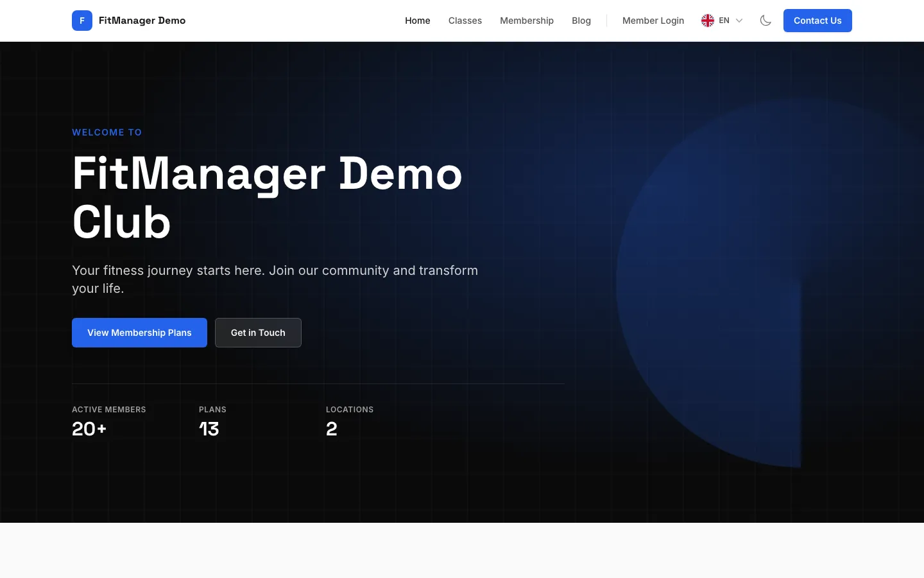Navigate to the Membership page
Viewport: 924px width, 578px height.
pyautogui.click(x=527, y=21)
